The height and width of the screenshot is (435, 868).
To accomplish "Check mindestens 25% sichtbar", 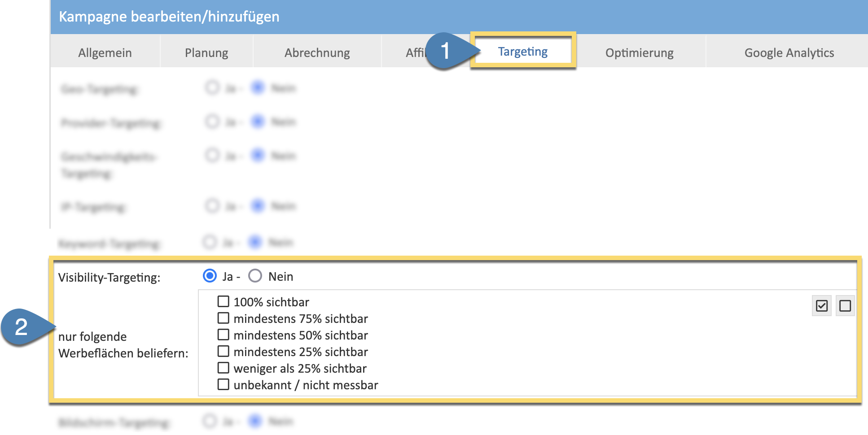I will [x=223, y=351].
